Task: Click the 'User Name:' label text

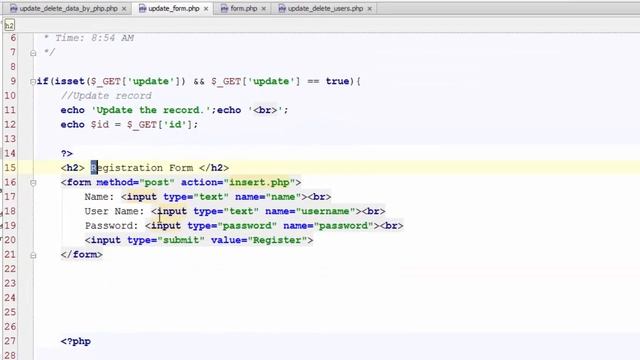Action: click(x=114, y=211)
